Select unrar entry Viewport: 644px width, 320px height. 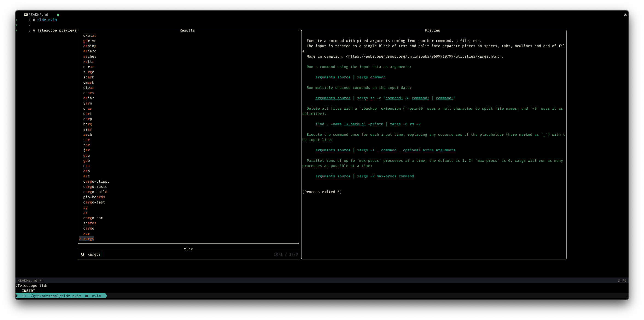pos(89,67)
